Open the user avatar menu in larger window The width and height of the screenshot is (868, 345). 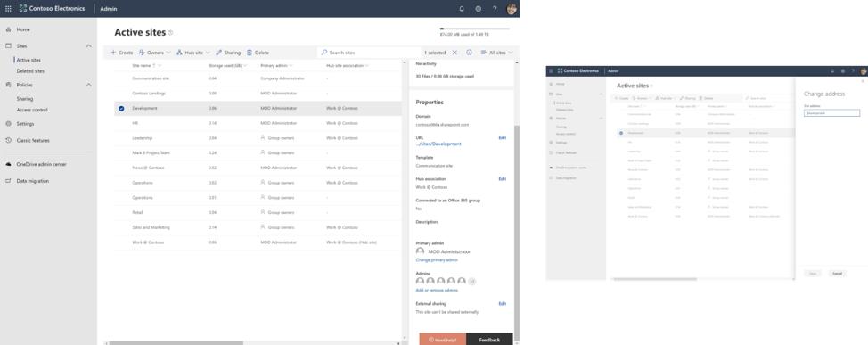click(x=512, y=9)
